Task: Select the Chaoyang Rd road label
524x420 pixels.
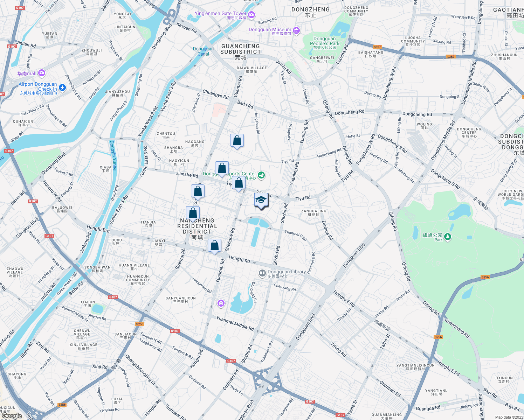Action: coord(285,287)
